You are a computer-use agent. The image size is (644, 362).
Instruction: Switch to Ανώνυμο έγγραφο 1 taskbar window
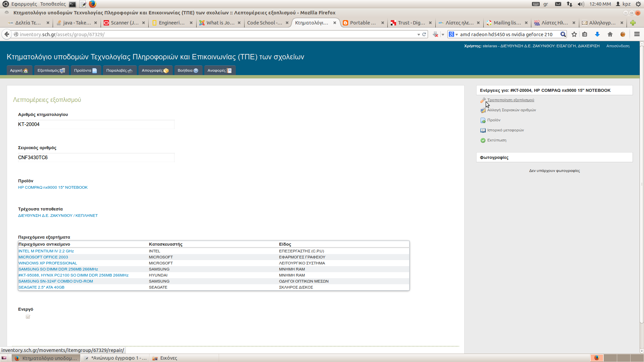click(x=115, y=358)
